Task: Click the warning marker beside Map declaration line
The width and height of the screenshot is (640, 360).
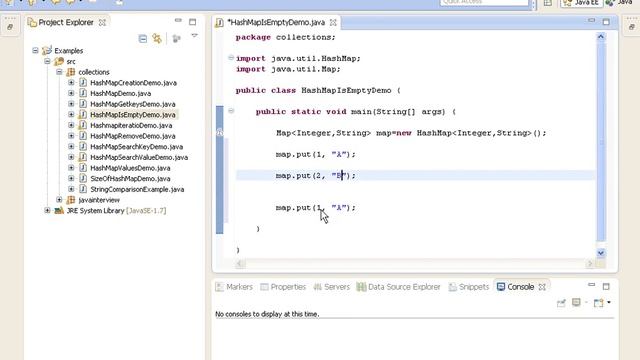Action: click(220, 132)
